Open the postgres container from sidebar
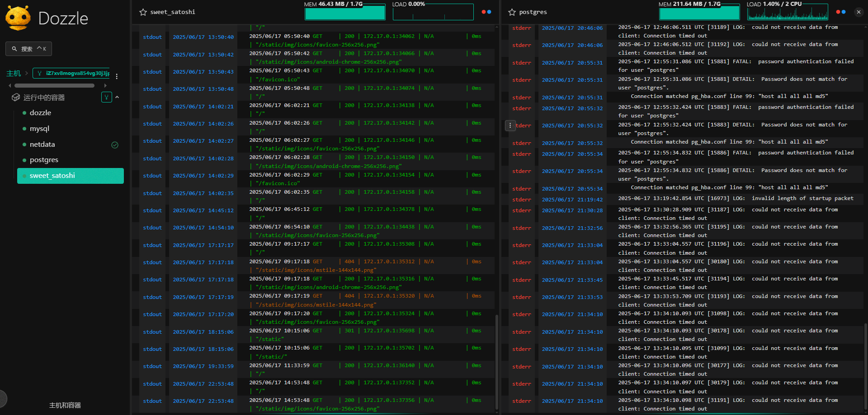868x415 pixels. [x=44, y=160]
